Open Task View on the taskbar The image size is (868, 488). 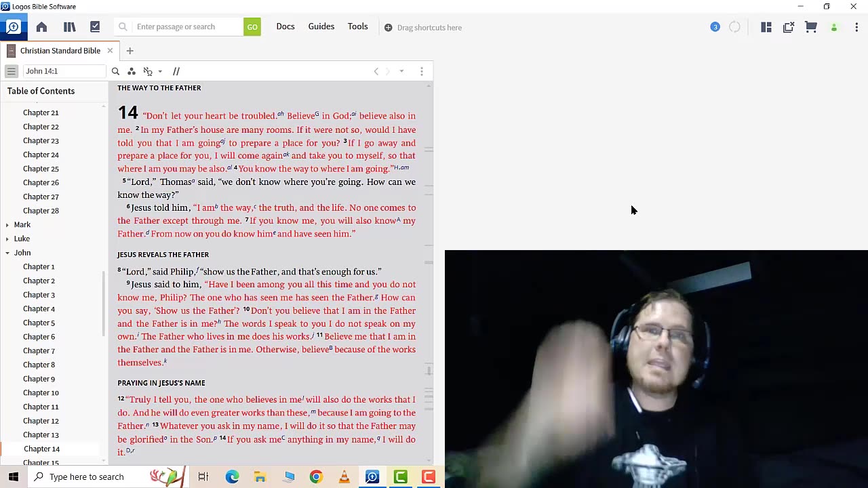coord(203,477)
